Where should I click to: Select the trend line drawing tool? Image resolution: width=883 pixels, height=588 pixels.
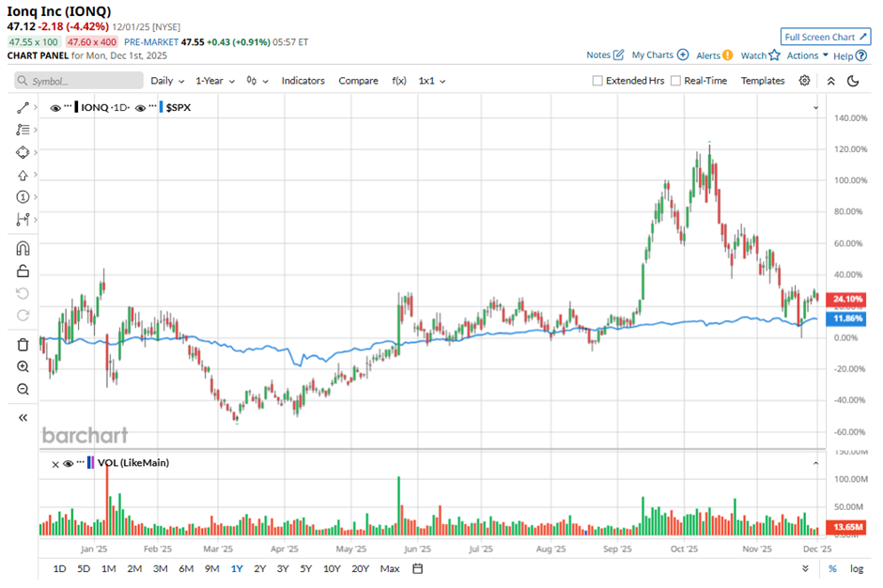click(x=23, y=108)
